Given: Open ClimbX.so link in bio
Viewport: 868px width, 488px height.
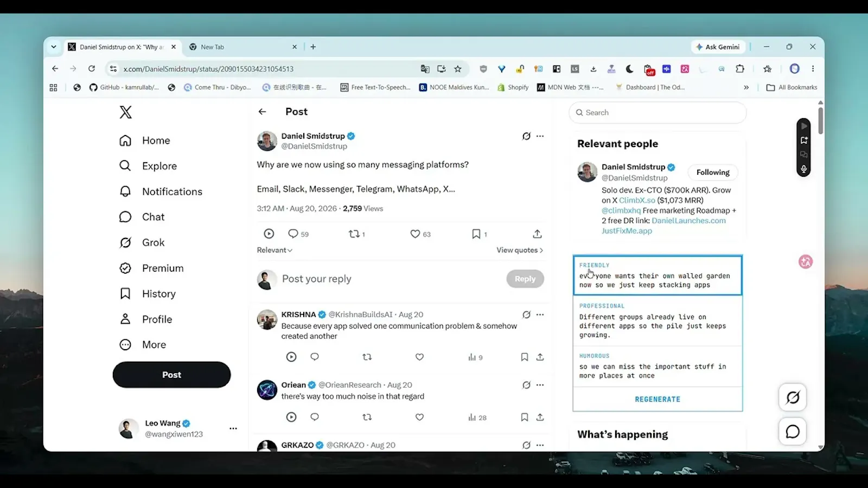Looking at the screenshot, I should coord(637,200).
